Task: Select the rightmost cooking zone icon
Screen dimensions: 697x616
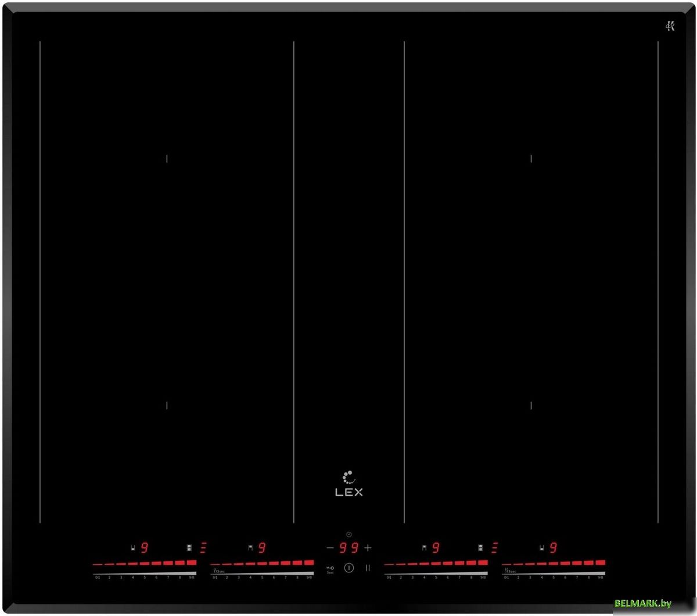Action: pyautogui.click(x=541, y=547)
